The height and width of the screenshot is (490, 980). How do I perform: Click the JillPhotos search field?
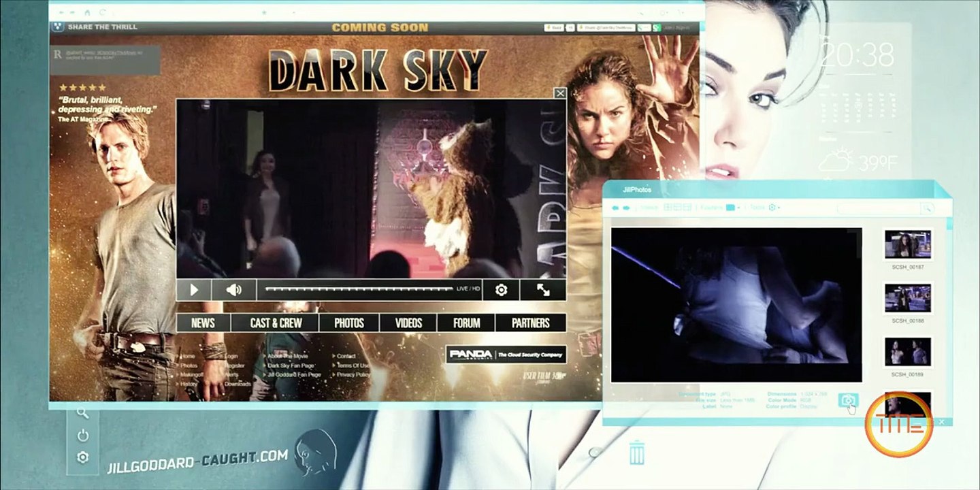(x=879, y=208)
